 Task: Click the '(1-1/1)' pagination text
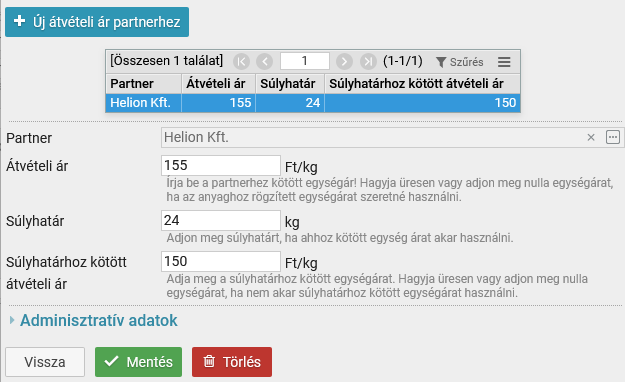coord(403,61)
